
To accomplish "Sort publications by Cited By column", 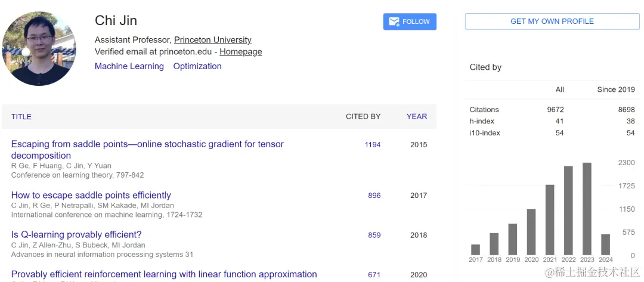I will coord(363,116).
